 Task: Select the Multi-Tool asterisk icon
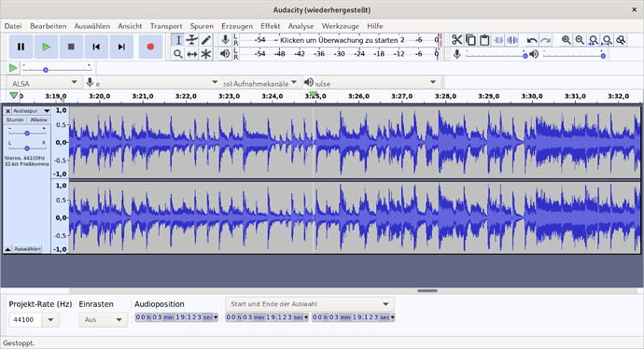(x=205, y=54)
